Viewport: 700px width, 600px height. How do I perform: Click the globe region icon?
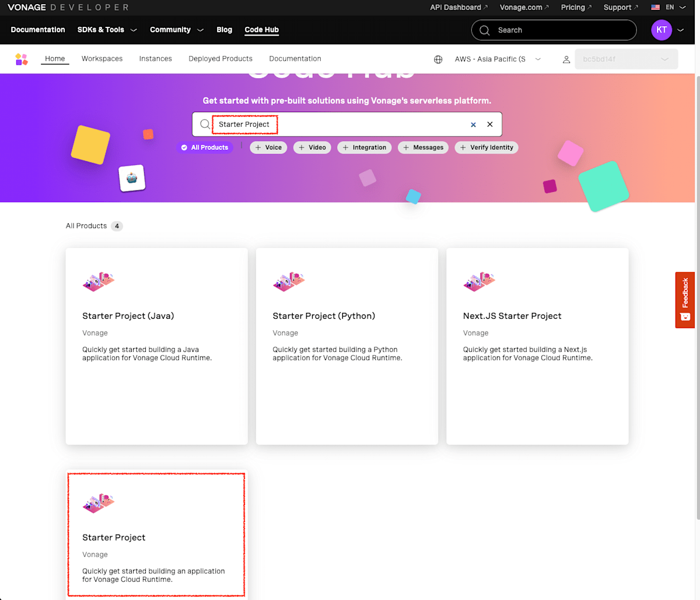tap(438, 60)
